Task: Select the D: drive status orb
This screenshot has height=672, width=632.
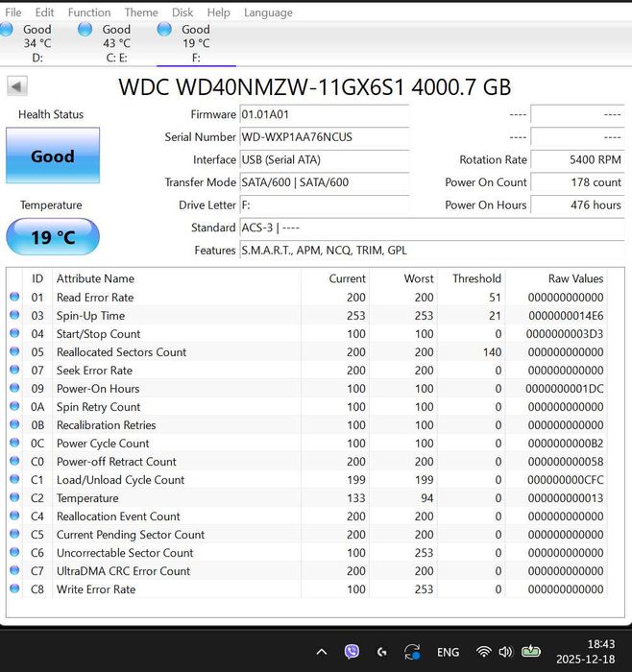Action: coord(6,29)
